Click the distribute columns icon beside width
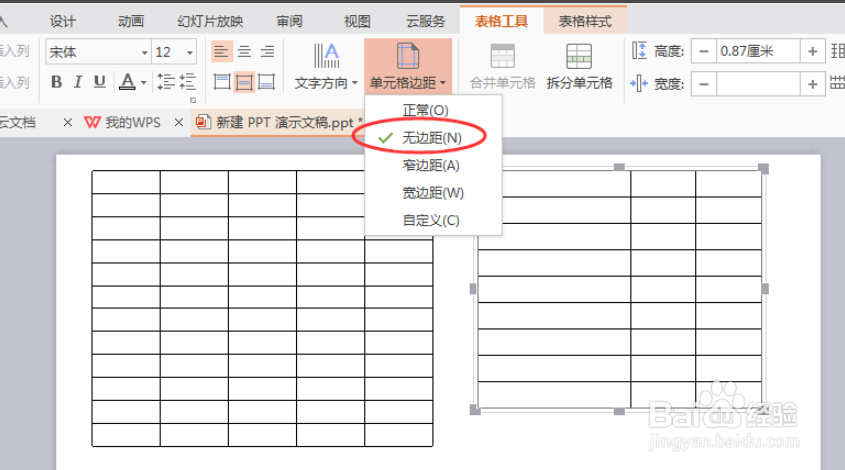 pos(837,84)
